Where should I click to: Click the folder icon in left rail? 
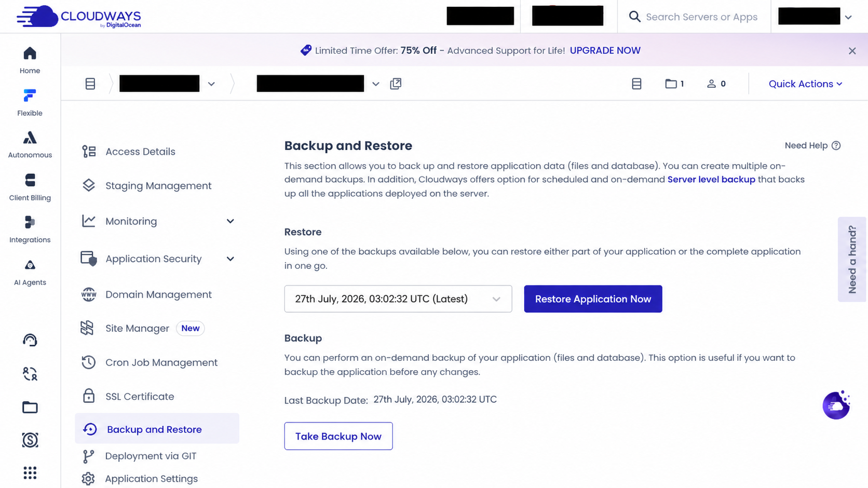pyautogui.click(x=30, y=408)
